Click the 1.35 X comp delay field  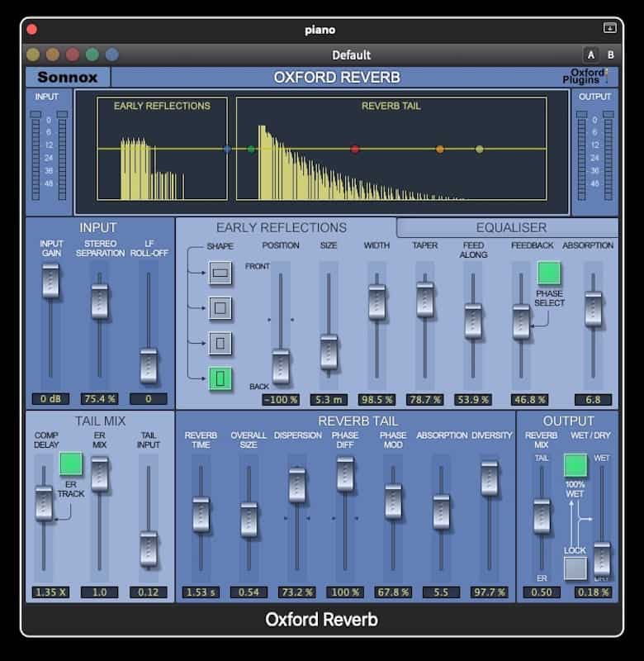50,592
